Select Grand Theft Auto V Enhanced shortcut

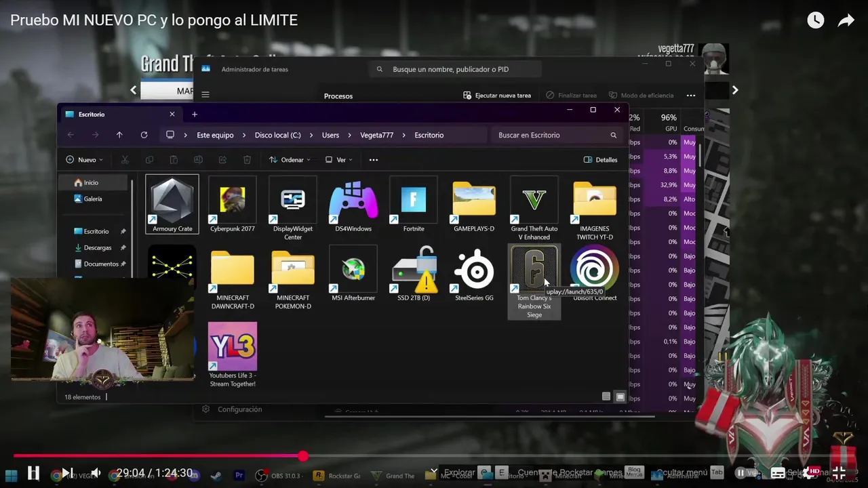534,209
